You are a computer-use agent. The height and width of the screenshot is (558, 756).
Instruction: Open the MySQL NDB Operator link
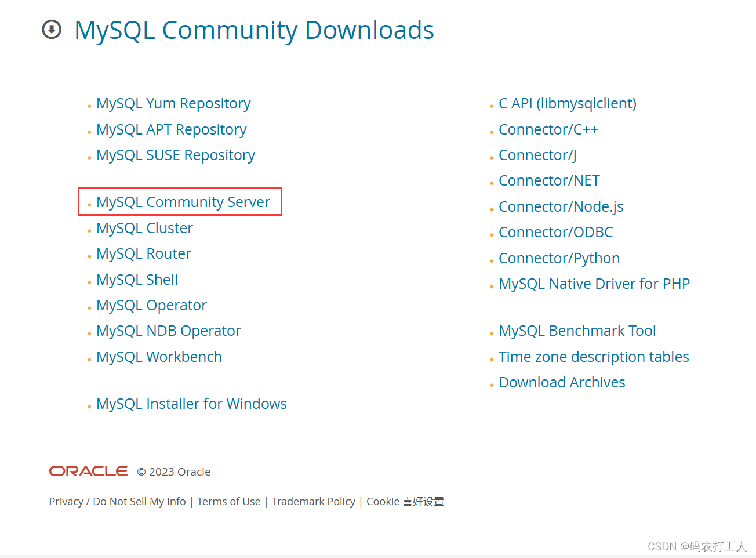point(169,331)
